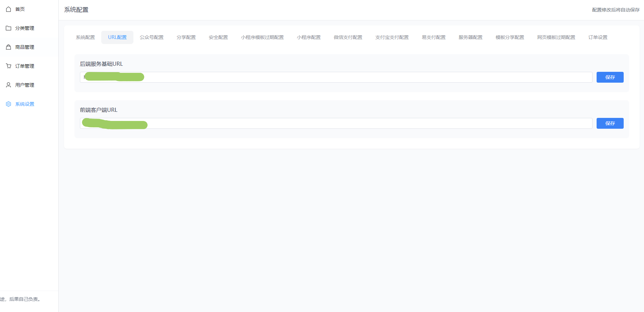This screenshot has height=312, width=644.
Task: Click the folder icon for 分类管理
Action: 8,28
